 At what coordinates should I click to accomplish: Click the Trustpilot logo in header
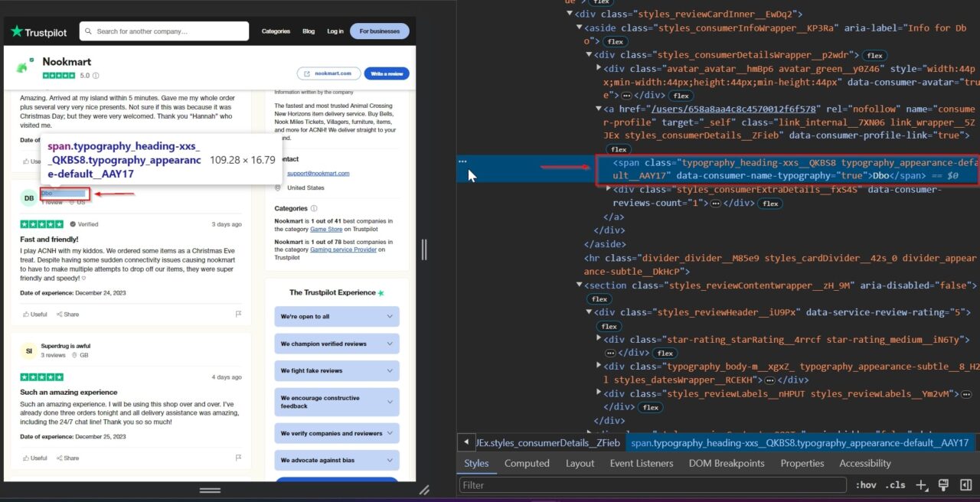38,31
